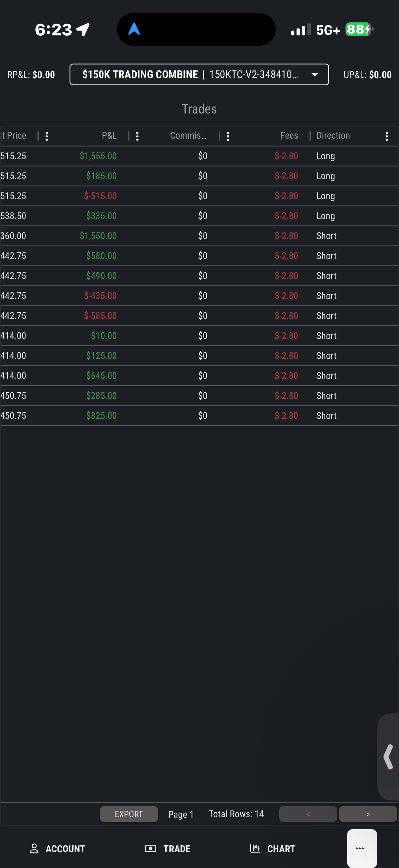Screen dimensions: 399x868
Task: Select commission cell in the $825.00 row
Action: coord(203,416)
